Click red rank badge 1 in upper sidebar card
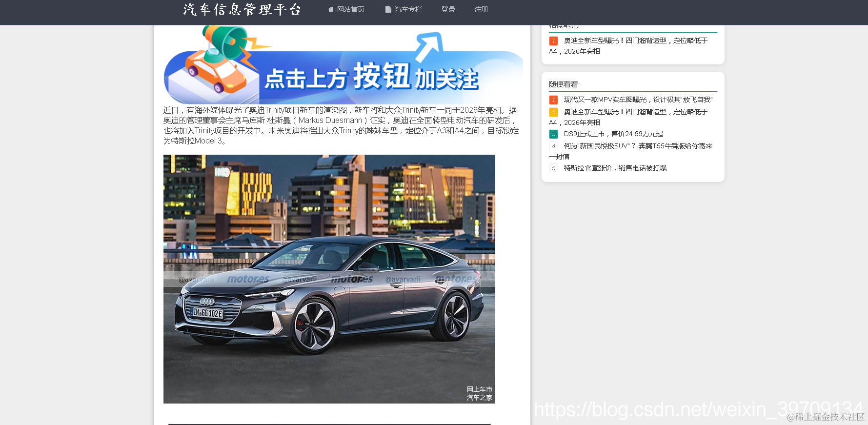This screenshot has height=425, width=868. (553, 41)
